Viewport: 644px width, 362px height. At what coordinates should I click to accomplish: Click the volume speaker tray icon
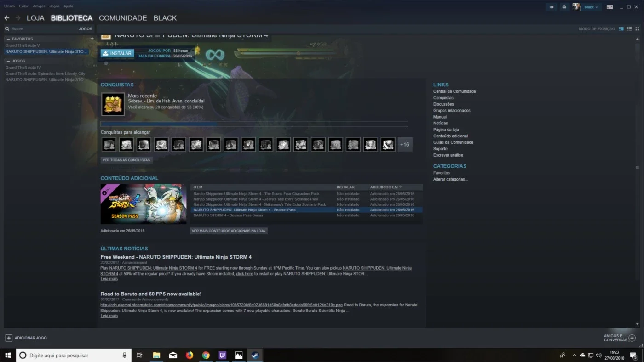pyautogui.click(x=598, y=355)
